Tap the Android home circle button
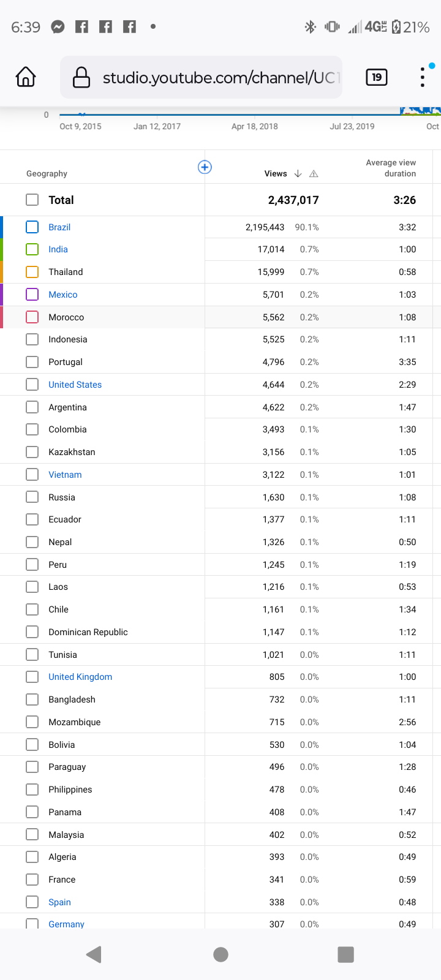This screenshot has width=441, height=980. 221,954
